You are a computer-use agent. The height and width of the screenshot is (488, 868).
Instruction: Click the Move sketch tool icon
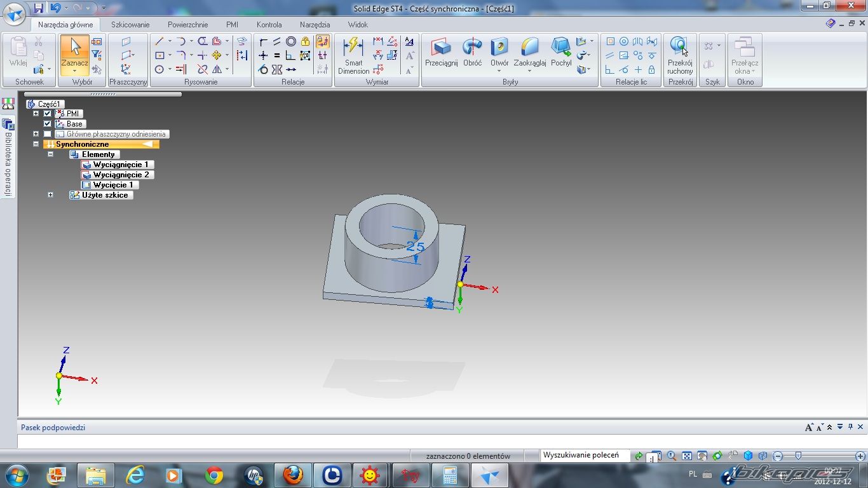pyautogui.click(x=217, y=55)
